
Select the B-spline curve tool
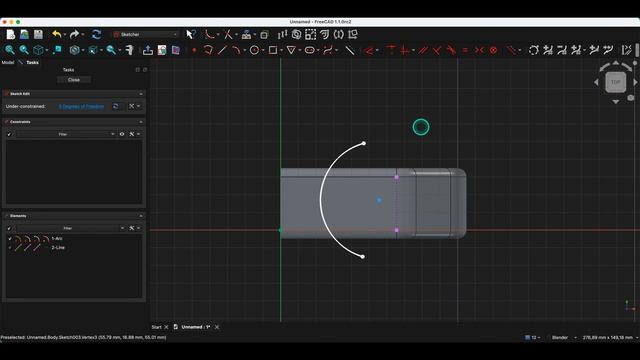(328, 50)
